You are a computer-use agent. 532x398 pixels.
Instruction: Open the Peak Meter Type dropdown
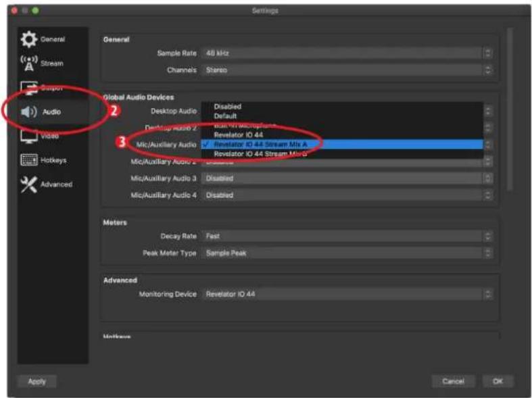347,253
